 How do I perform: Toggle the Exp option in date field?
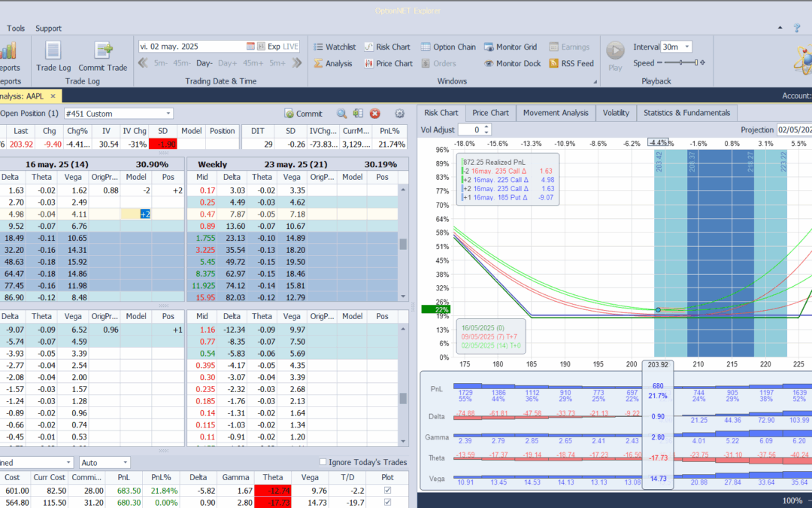coord(274,47)
